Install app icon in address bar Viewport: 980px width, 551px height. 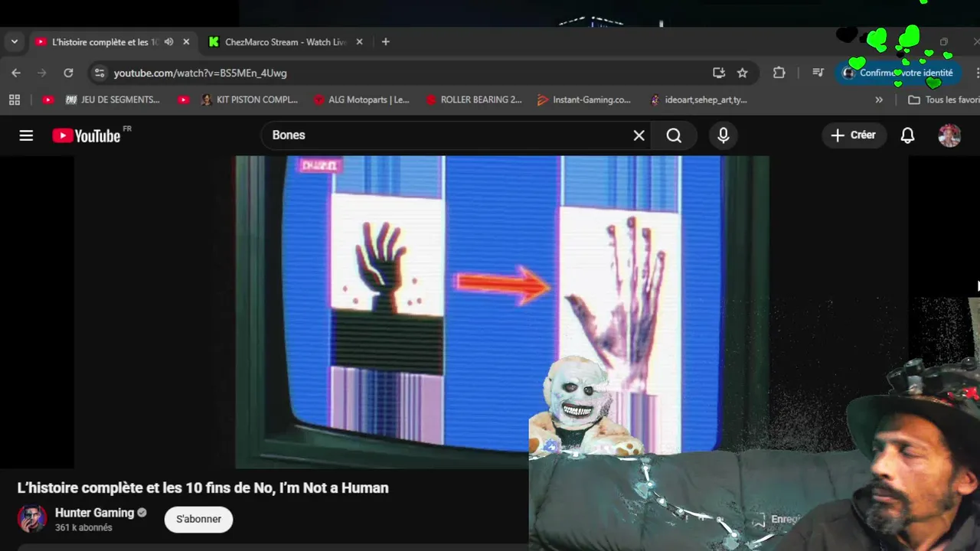[719, 73]
